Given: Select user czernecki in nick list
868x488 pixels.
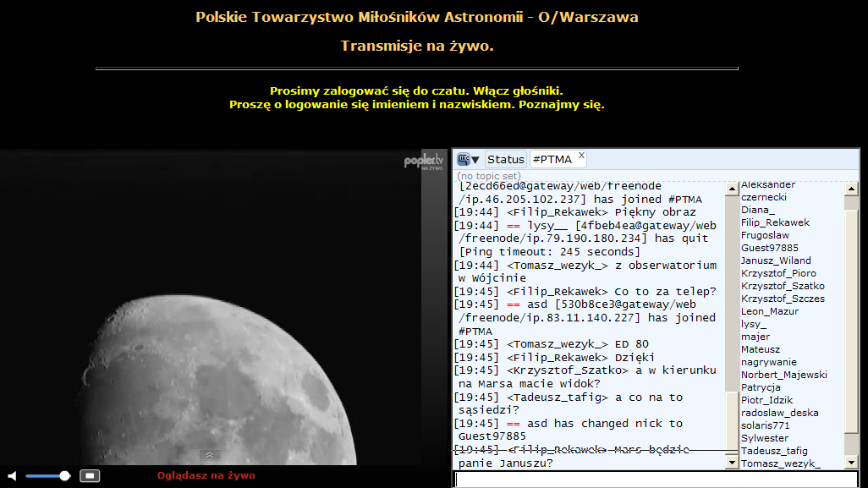Looking at the screenshot, I should [x=763, y=197].
